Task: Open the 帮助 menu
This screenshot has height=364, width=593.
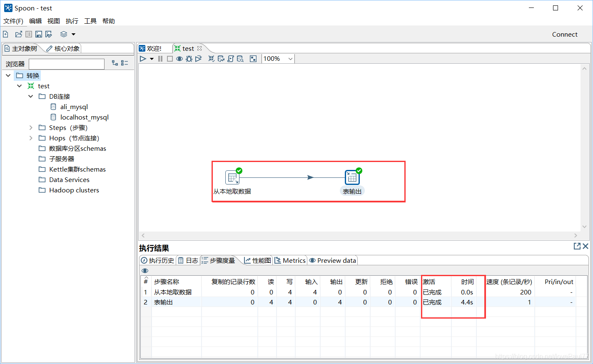Action: tap(109, 21)
